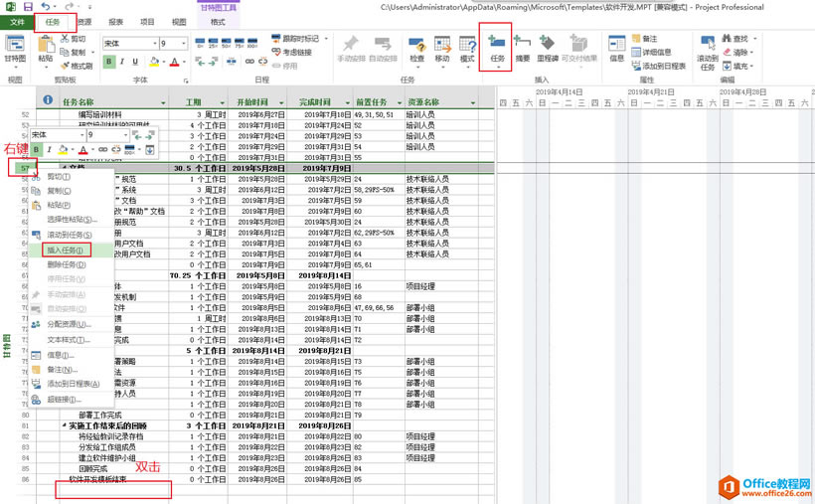This screenshot has height=504, width=815.
Task: Click Scroll to Task (滚动到任务) icon
Action: pyautogui.click(x=708, y=53)
